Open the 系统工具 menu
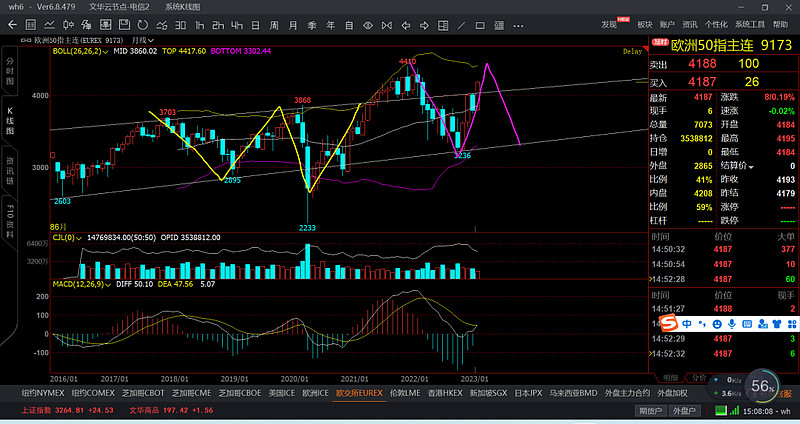 749,24
